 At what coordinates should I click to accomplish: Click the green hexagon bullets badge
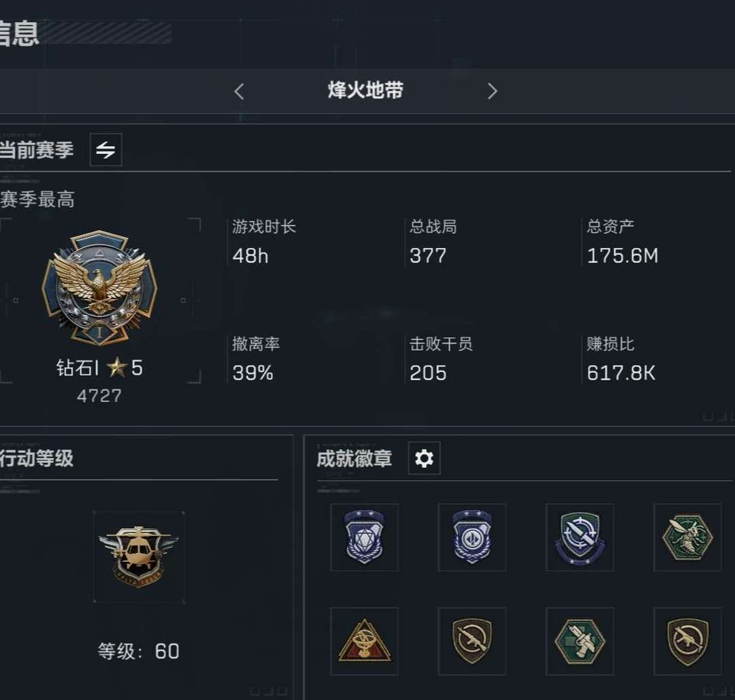coord(580,641)
